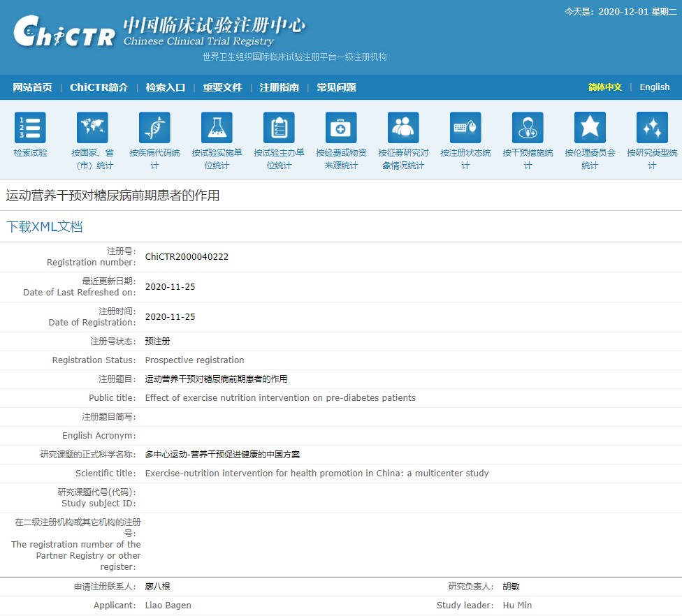
Task: Open 注册指南 navigation item
Action: coord(279,87)
